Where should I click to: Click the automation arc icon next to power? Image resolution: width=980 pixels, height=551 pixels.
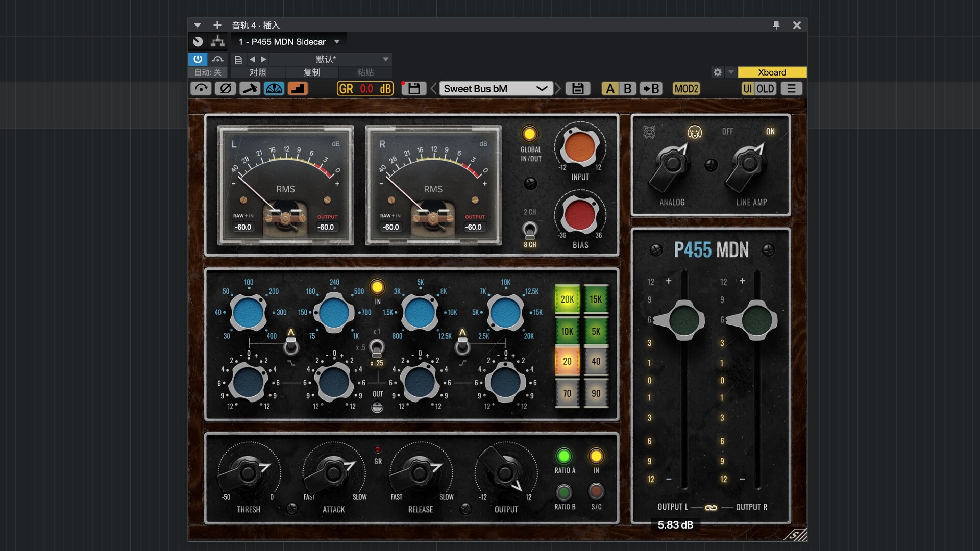[x=218, y=59]
